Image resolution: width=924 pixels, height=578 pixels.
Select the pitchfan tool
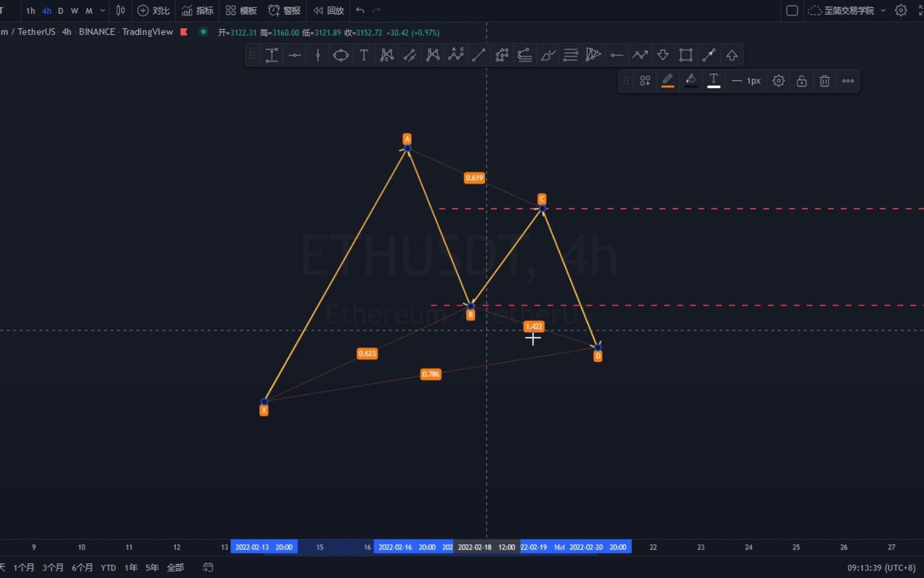(x=594, y=55)
